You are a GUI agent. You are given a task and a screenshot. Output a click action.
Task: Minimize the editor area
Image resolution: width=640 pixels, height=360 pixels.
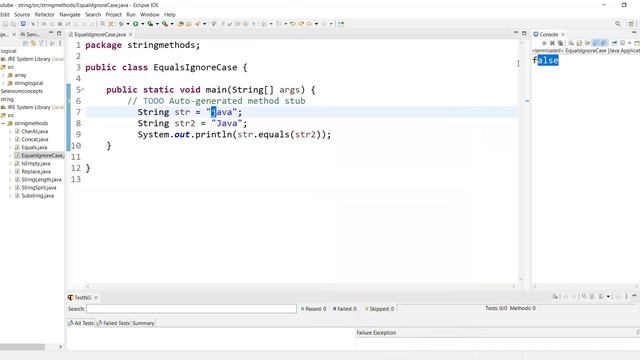click(x=516, y=33)
